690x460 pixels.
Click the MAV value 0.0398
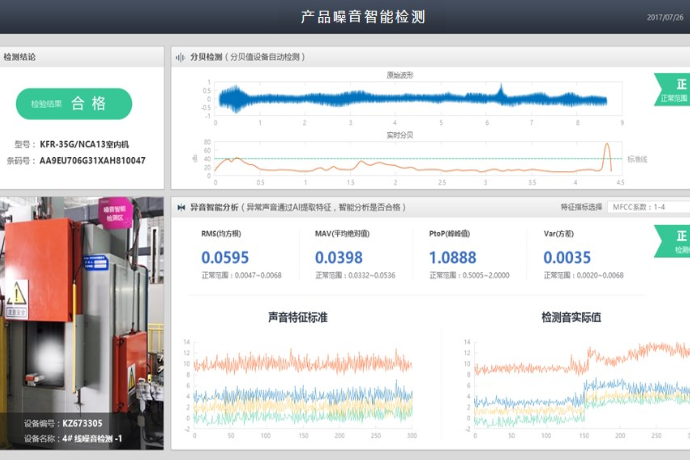pos(339,258)
